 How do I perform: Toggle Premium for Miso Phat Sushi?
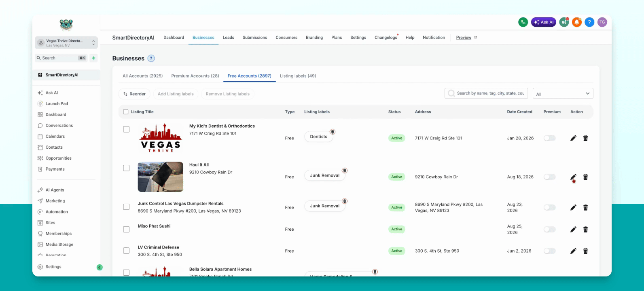[x=549, y=230]
